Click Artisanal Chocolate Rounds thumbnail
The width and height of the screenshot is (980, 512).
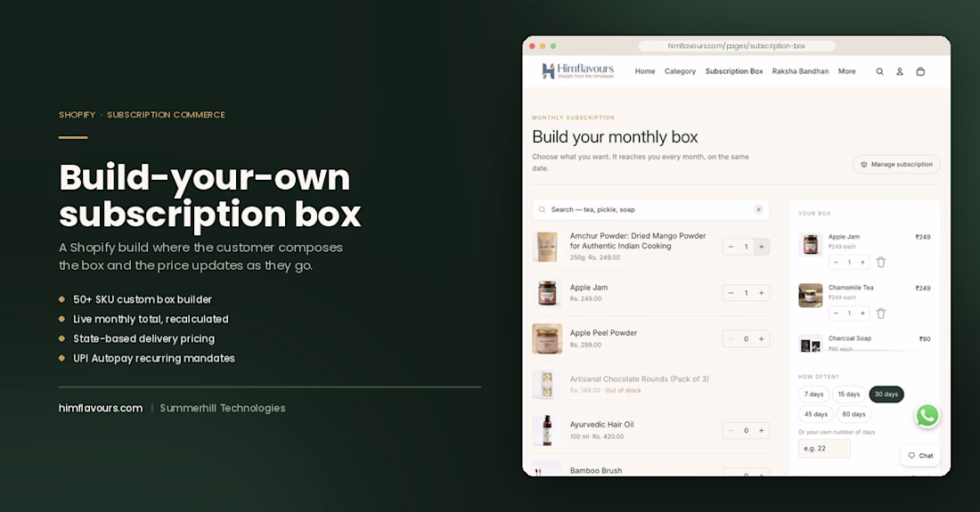pyautogui.click(x=547, y=384)
